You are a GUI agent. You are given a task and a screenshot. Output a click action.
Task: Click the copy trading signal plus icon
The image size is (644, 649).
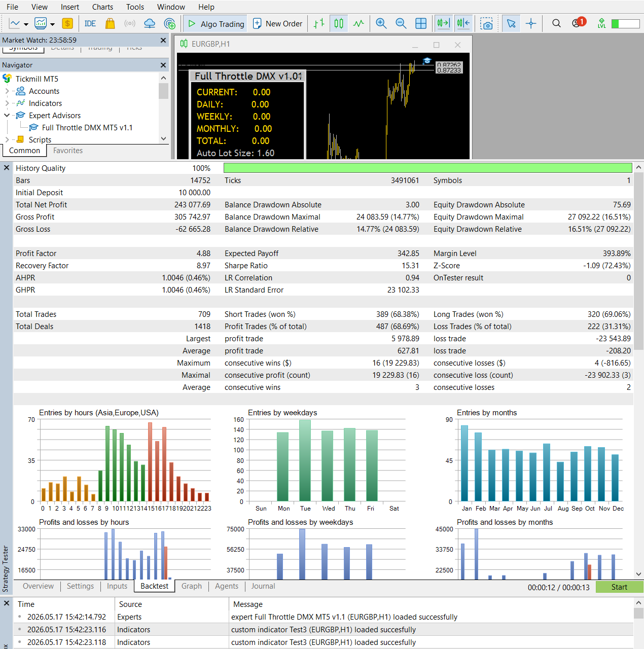pyautogui.click(x=170, y=23)
